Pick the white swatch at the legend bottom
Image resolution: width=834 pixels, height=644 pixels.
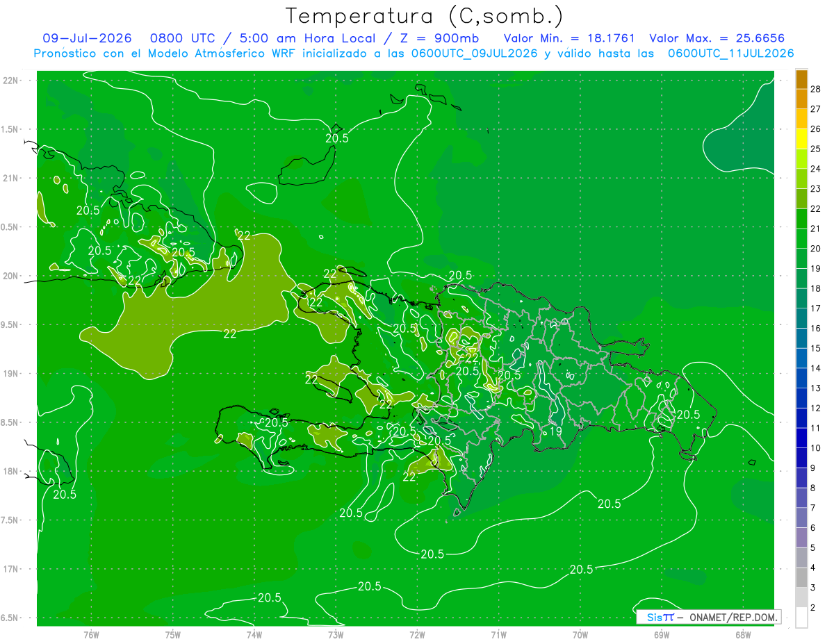click(801, 618)
